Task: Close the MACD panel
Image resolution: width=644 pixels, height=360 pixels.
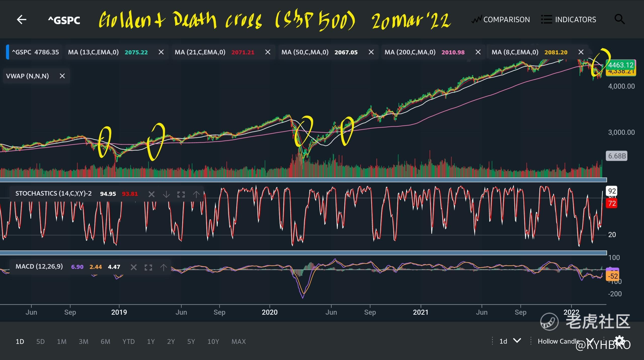Action: [134, 267]
